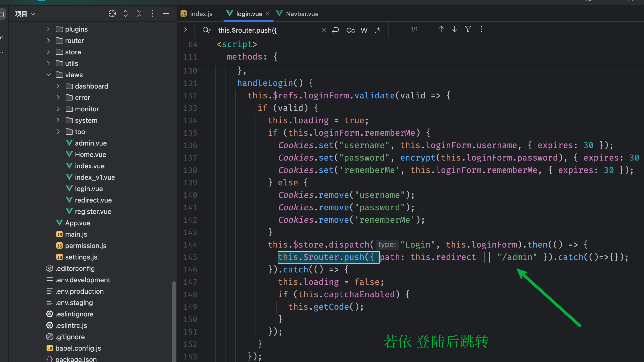Clear the search field text
Screen dimensions: 644x362
tap(324, 30)
